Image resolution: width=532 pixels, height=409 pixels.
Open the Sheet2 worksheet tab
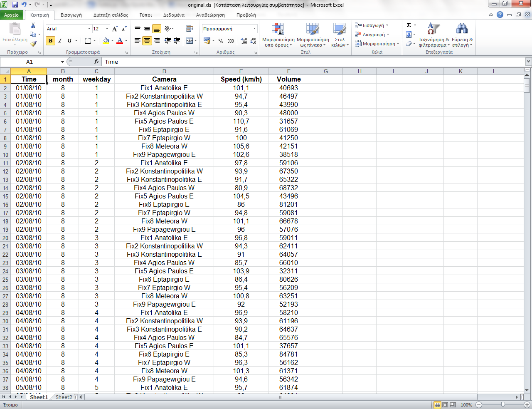[64, 397]
